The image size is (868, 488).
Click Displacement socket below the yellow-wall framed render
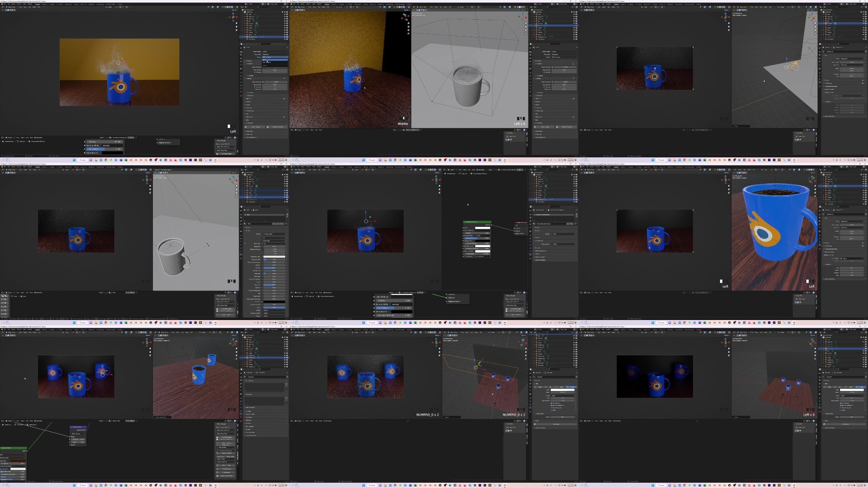(x=157, y=142)
